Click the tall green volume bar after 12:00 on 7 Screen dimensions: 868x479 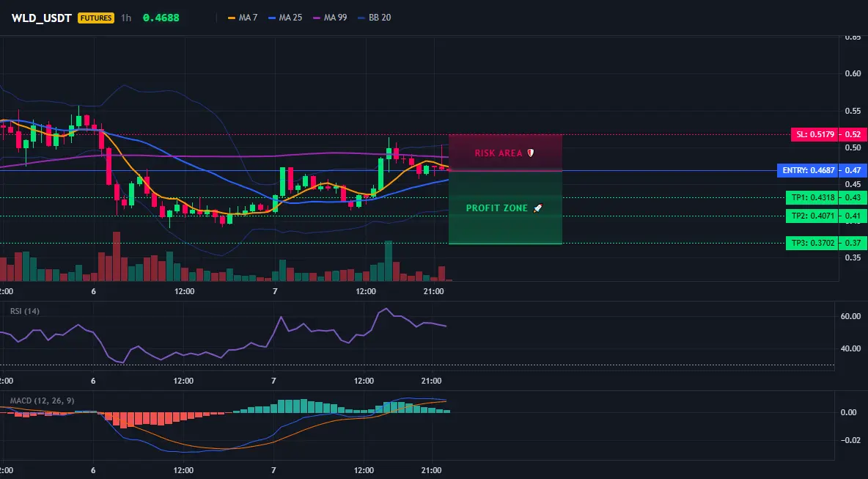(x=389, y=261)
